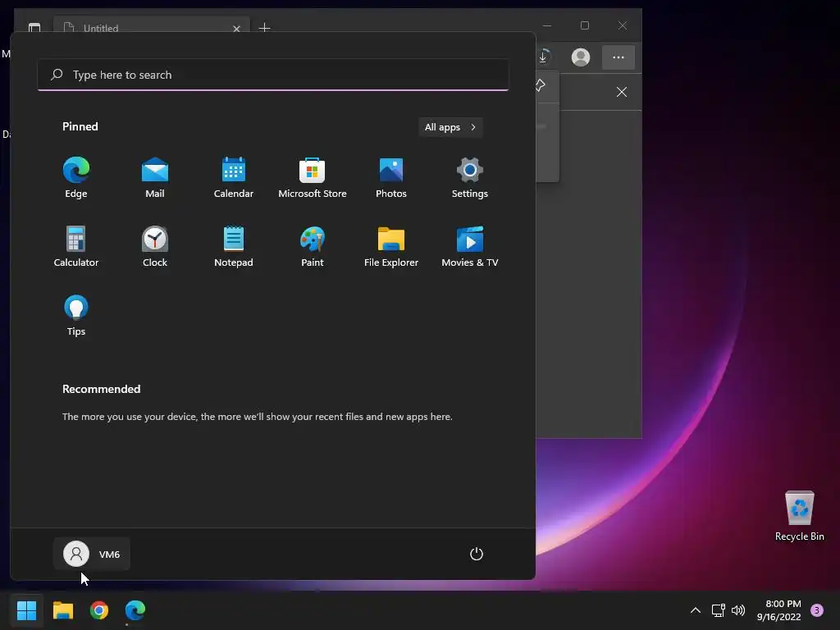
Task: Open the volume tray icon
Action: [738, 610]
